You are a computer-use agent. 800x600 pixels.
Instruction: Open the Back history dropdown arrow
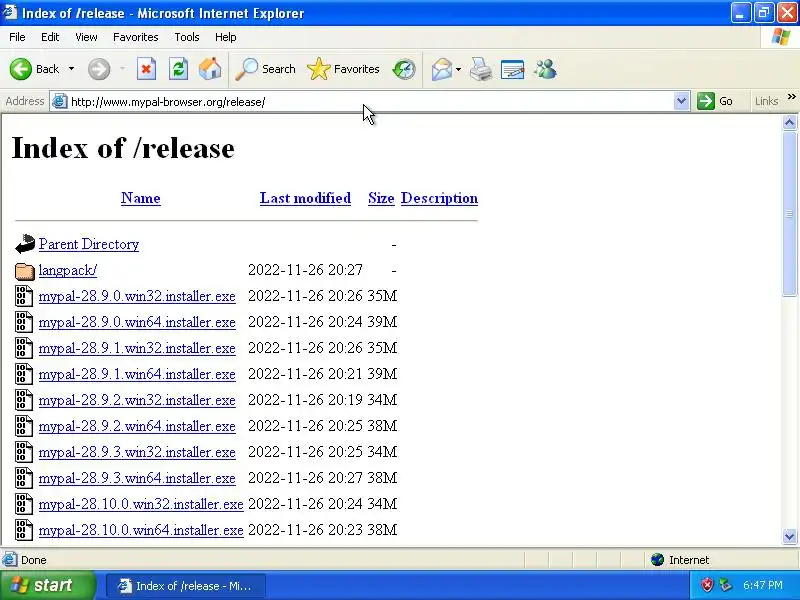pyautogui.click(x=71, y=69)
